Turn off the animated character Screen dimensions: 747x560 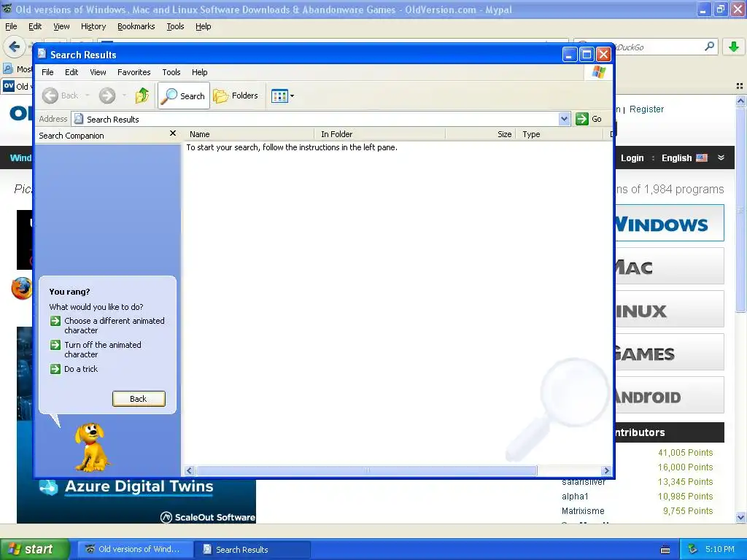(x=103, y=349)
